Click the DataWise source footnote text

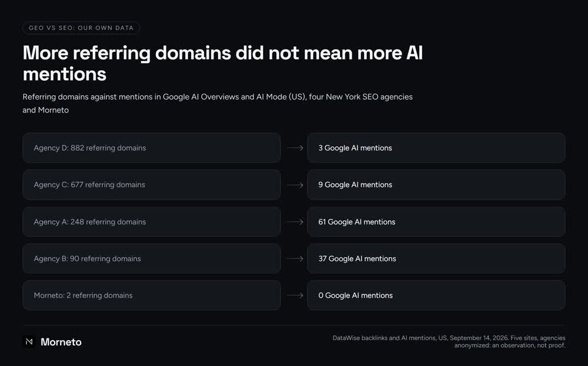[x=449, y=342]
